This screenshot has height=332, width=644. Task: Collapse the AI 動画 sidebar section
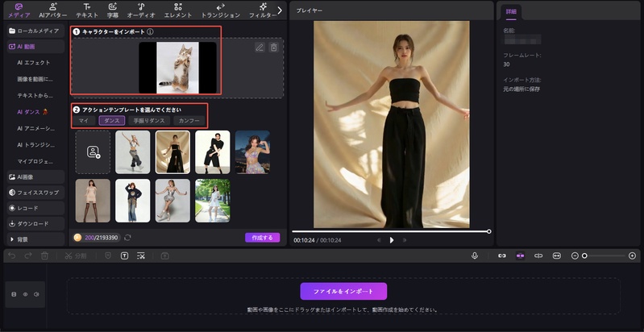pos(35,47)
